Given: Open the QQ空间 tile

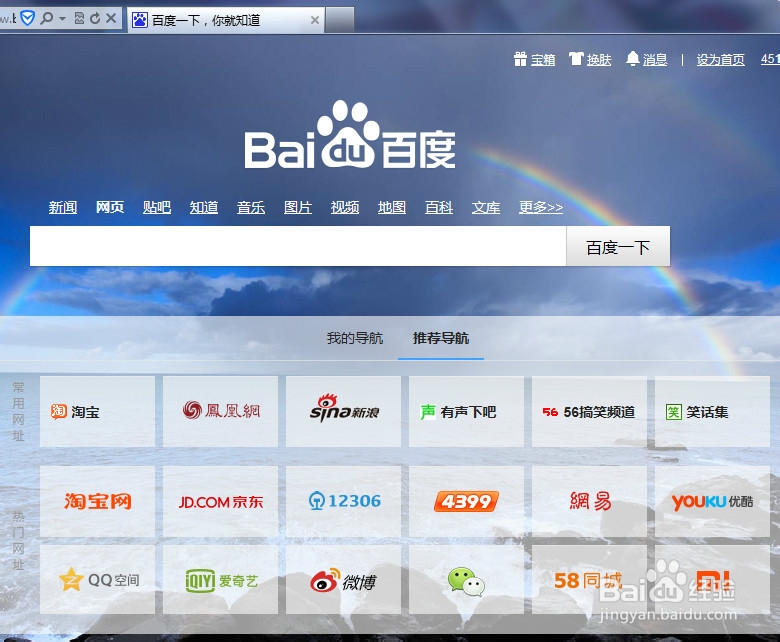Looking at the screenshot, I should click(x=98, y=580).
